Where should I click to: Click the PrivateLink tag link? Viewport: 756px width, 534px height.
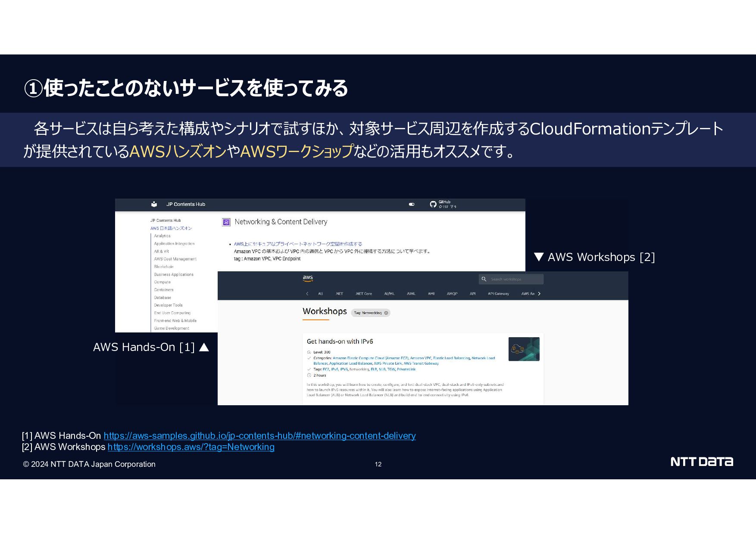[x=406, y=369]
